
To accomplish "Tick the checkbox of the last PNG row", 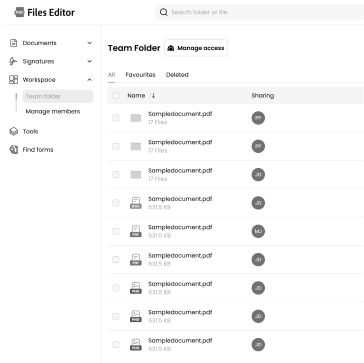I will tap(115, 344).
